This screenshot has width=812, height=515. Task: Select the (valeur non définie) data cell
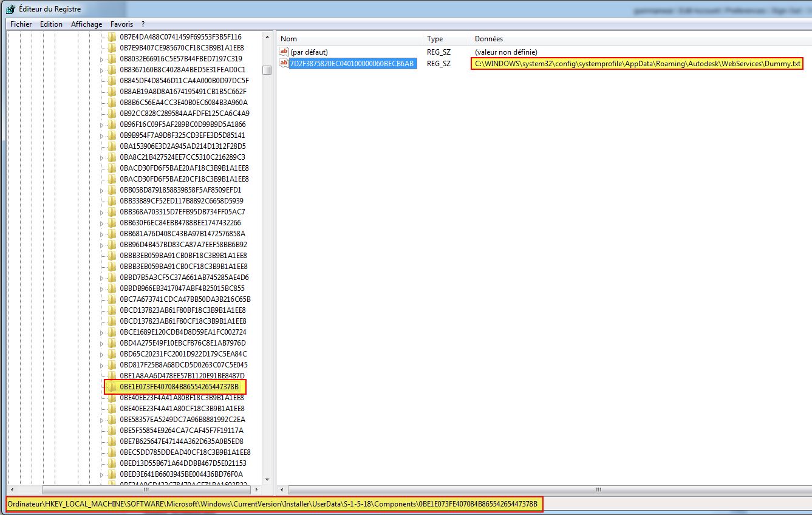pos(506,52)
